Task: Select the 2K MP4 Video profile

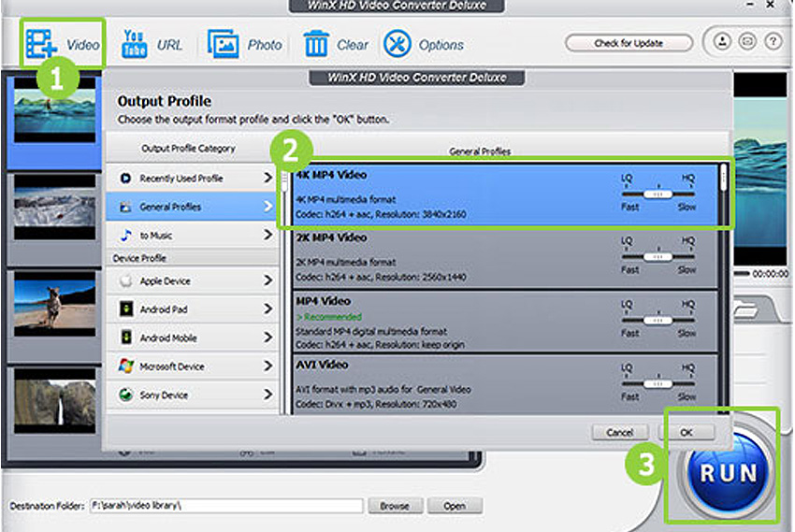Action: click(505, 257)
